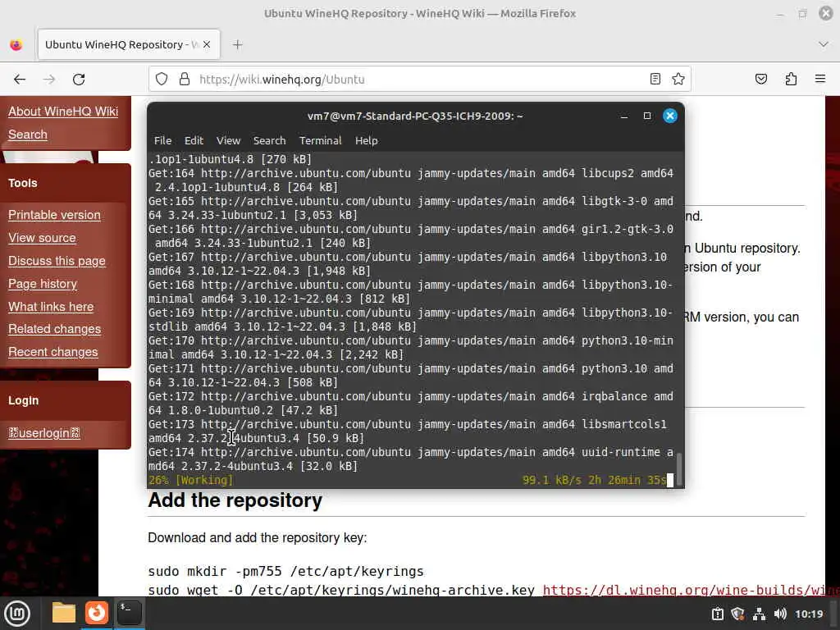Open the network connection tray icon
Image resolution: width=840 pixels, height=630 pixels.
click(759, 614)
